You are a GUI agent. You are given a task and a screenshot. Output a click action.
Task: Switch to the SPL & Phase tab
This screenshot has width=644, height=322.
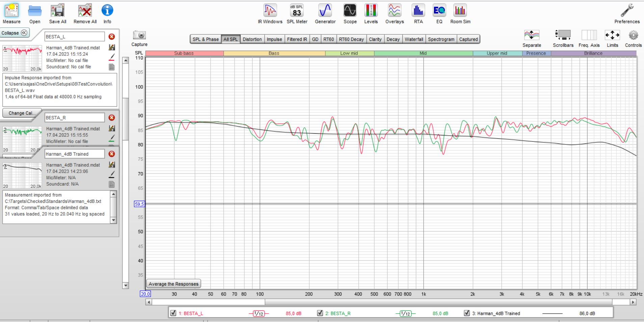(206, 39)
